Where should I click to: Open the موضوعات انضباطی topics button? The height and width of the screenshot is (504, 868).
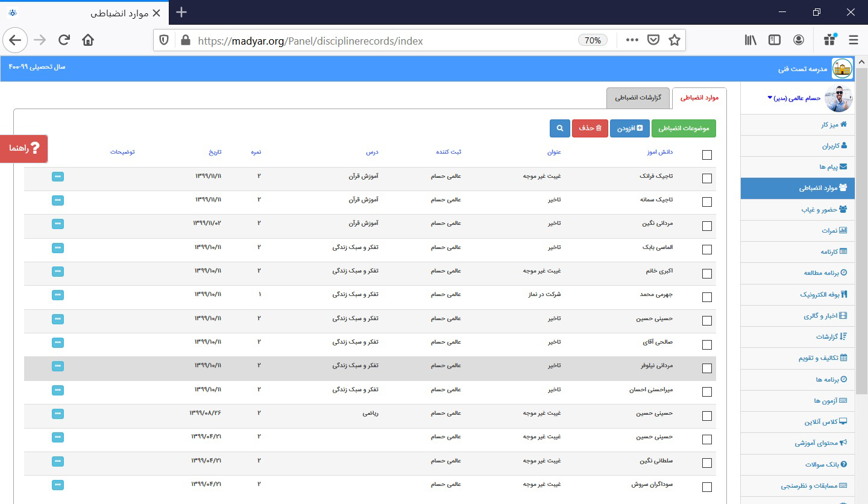pos(684,128)
